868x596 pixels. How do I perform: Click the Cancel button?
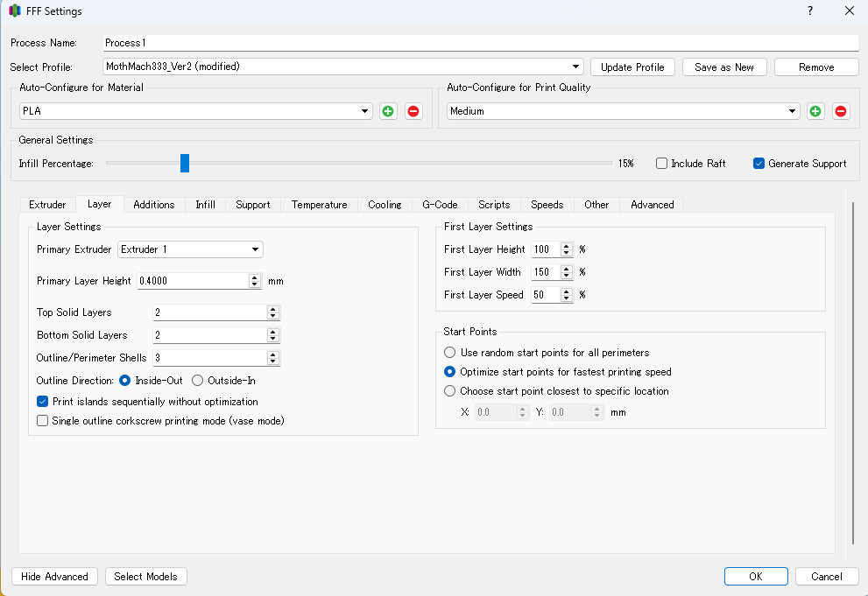pyautogui.click(x=827, y=577)
